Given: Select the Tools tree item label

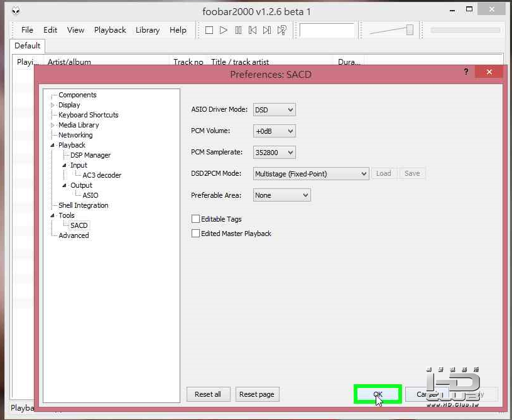Looking at the screenshot, I should pos(67,215).
